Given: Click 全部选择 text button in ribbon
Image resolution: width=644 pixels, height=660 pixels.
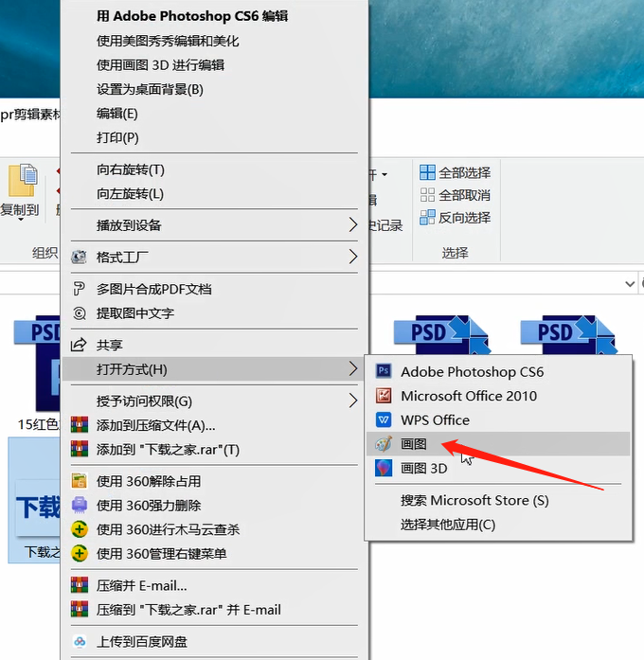Looking at the screenshot, I should [x=465, y=172].
